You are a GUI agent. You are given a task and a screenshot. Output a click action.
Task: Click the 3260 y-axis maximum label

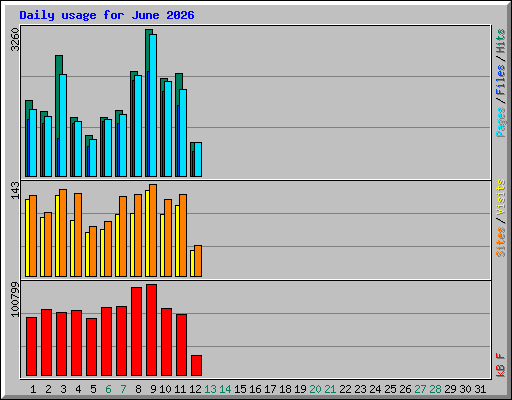point(15,40)
